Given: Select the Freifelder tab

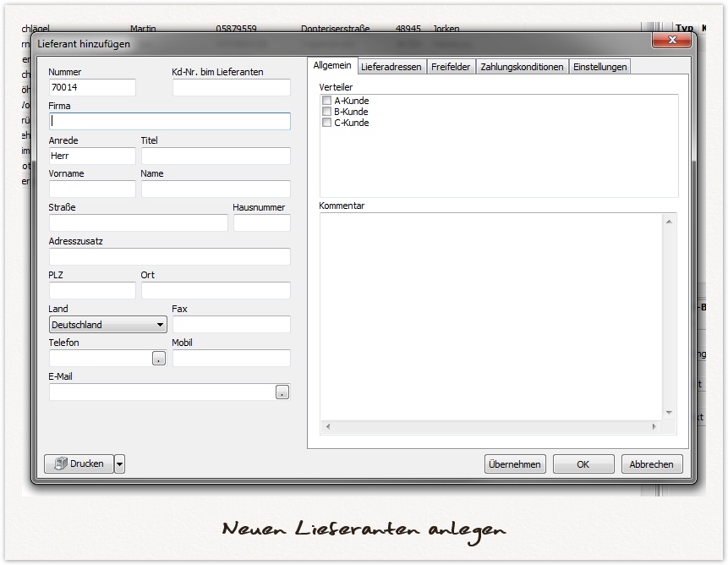Looking at the screenshot, I should coord(452,67).
